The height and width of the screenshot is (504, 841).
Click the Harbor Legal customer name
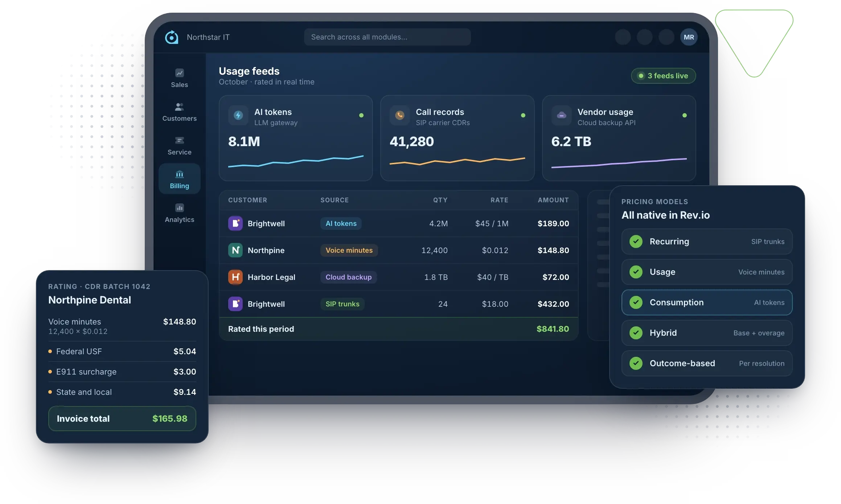click(x=271, y=277)
